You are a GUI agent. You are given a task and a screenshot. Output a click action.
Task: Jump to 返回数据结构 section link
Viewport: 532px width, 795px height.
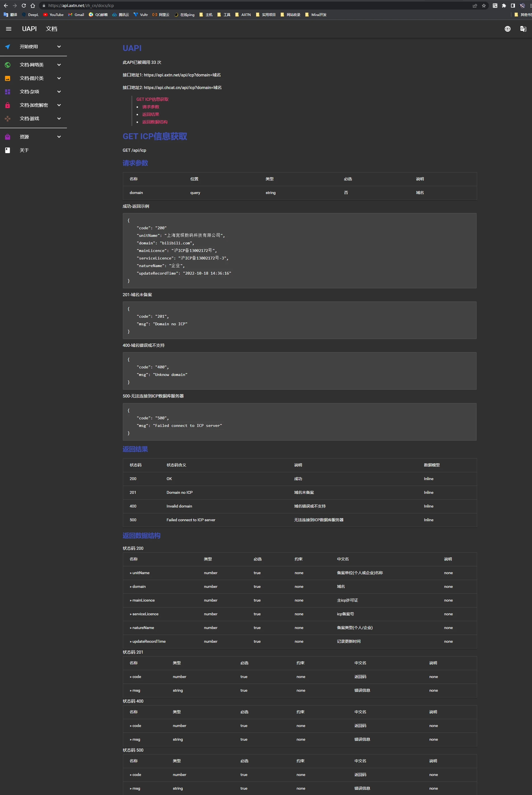click(155, 122)
